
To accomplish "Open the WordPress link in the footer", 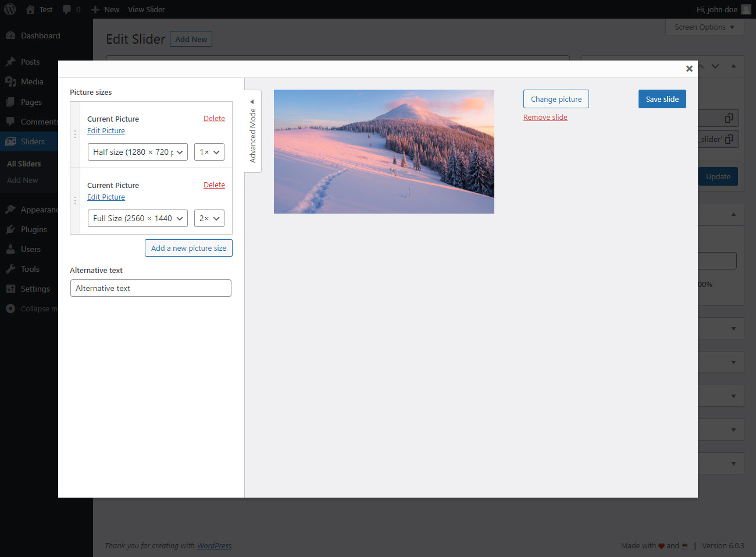I will tap(214, 545).
